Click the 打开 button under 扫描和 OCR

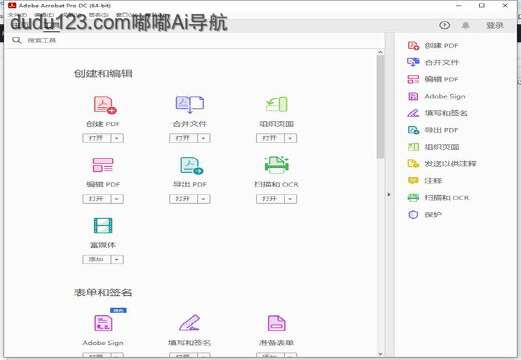270,199
